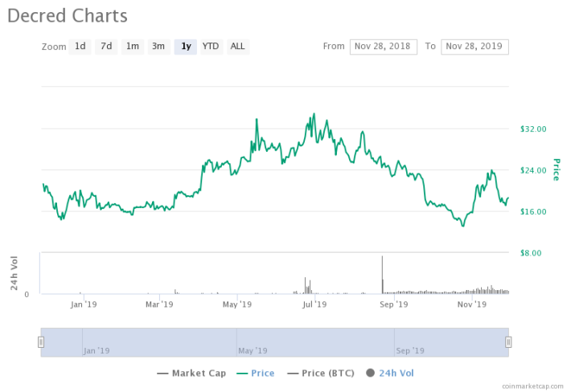Select the 1d zoom range
Viewport: 571px width, 392px height.
(80, 47)
